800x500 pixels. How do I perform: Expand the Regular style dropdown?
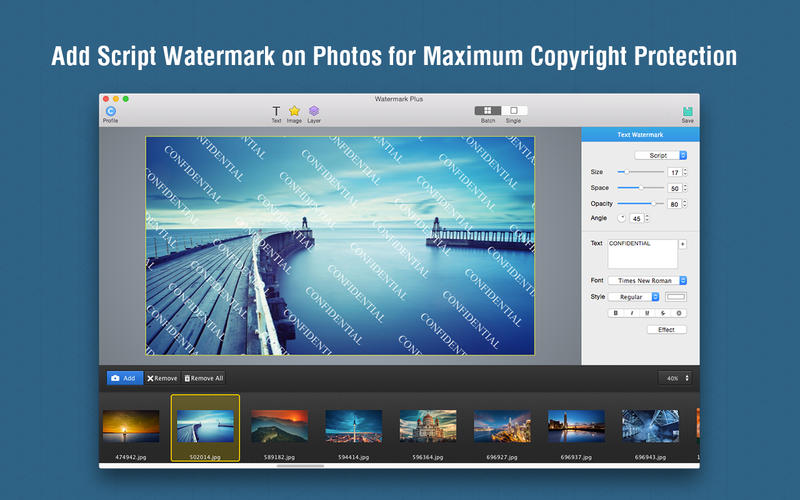click(635, 297)
